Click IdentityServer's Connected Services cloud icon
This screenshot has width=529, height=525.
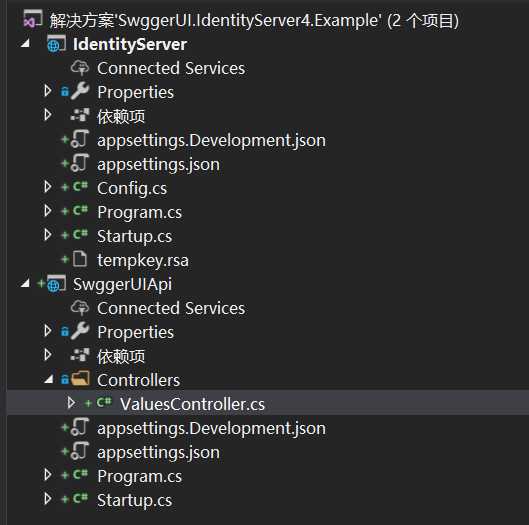point(80,68)
